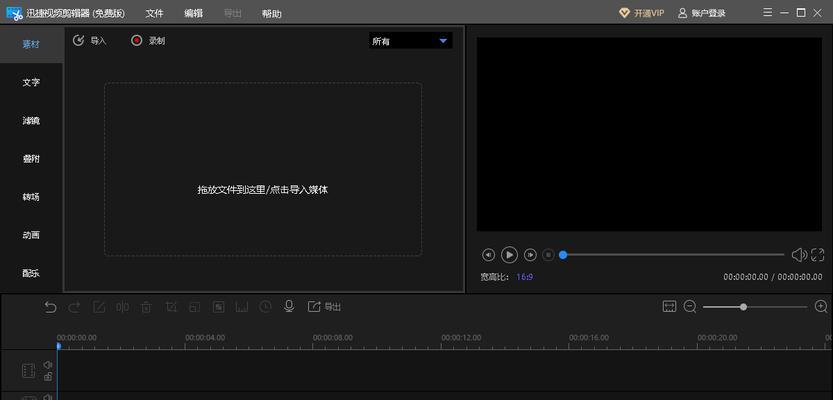Screen dimensions: 833x400
Task: Click the fit-timeline-to-window icon
Action: click(669, 307)
